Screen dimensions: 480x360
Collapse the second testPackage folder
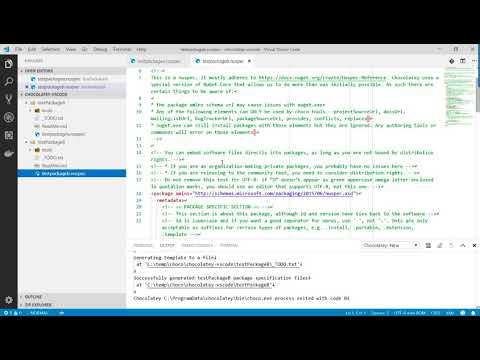[x=72, y=142]
